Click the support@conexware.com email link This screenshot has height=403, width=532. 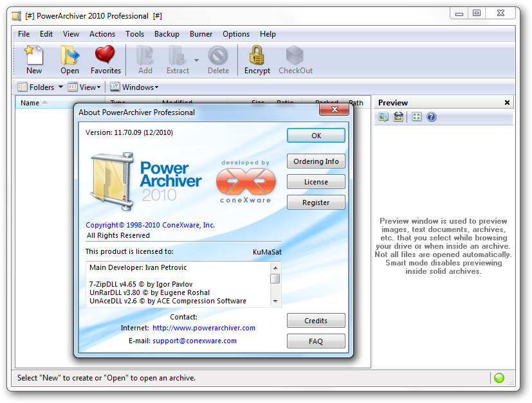(194, 341)
